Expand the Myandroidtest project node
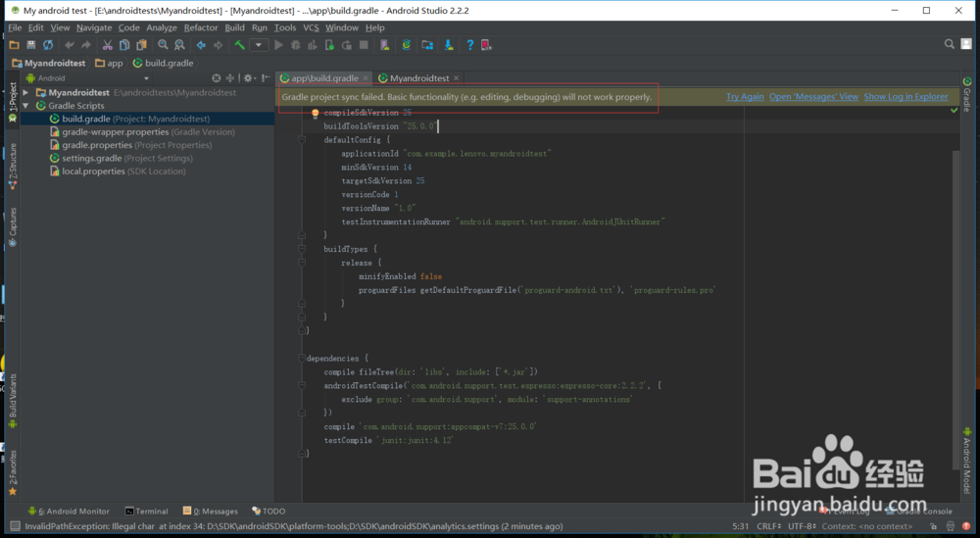This screenshot has width=980, height=538. (25, 92)
